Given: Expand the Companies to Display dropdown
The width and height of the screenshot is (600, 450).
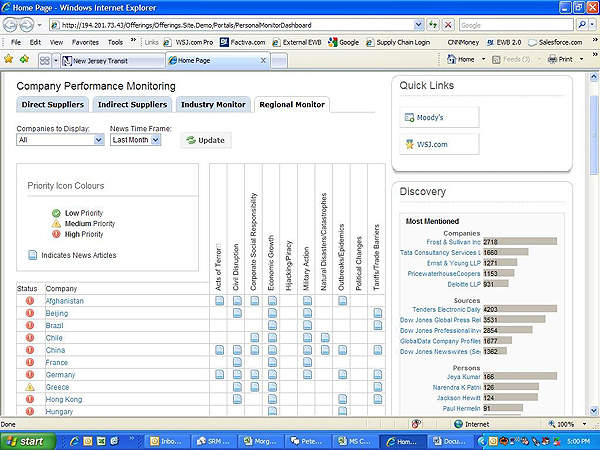Looking at the screenshot, I should pyautogui.click(x=98, y=140).
